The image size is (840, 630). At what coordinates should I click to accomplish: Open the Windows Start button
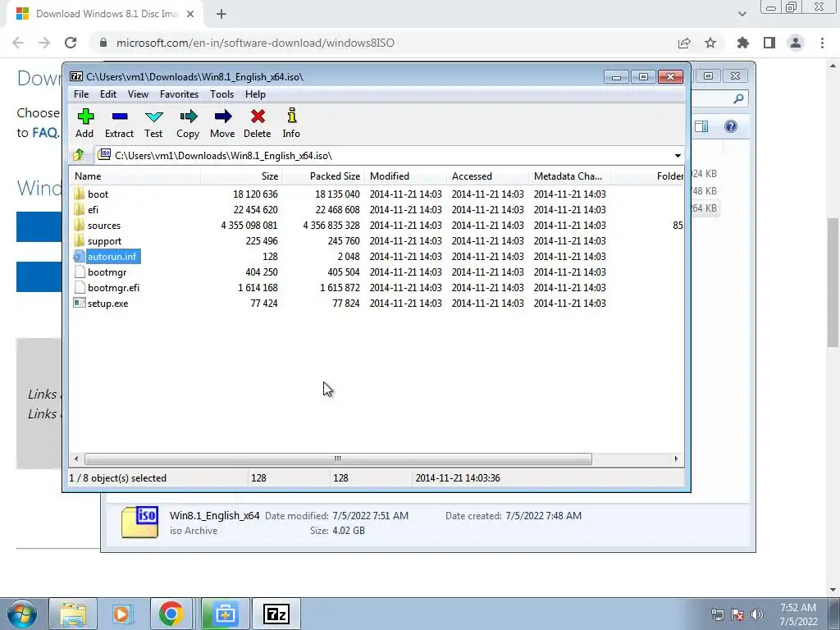(21, 614)
